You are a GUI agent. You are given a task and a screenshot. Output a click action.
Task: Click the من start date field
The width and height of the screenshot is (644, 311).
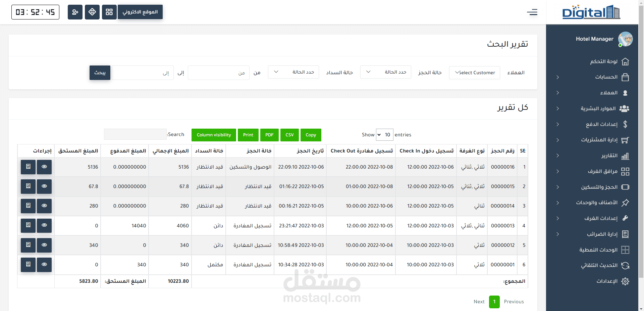click(219, 73)
